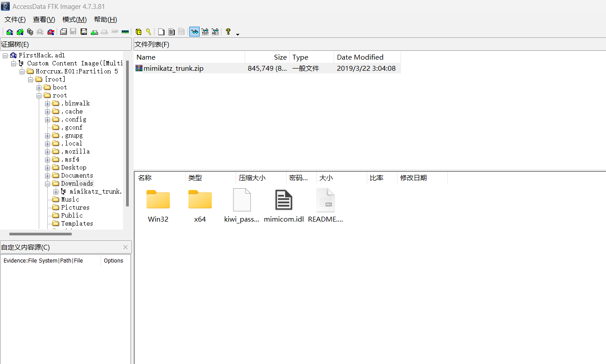
Task: Click the yellow question mark help icon
Action: 228,32
